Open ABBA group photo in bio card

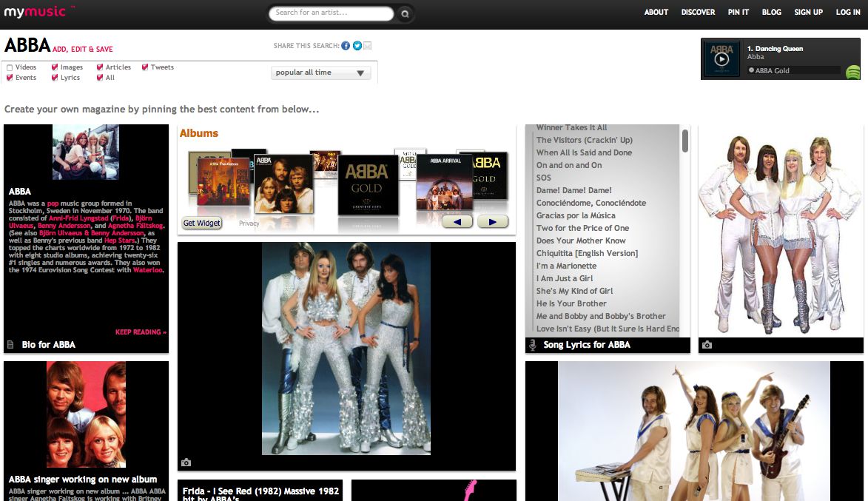(86, 152)
